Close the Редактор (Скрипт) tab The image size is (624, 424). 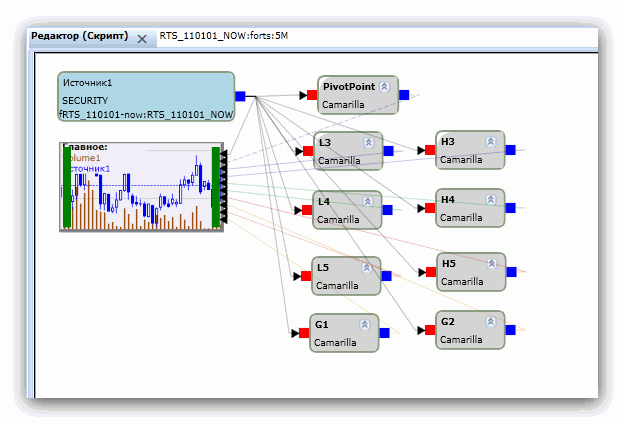click(x=142, y=38)
